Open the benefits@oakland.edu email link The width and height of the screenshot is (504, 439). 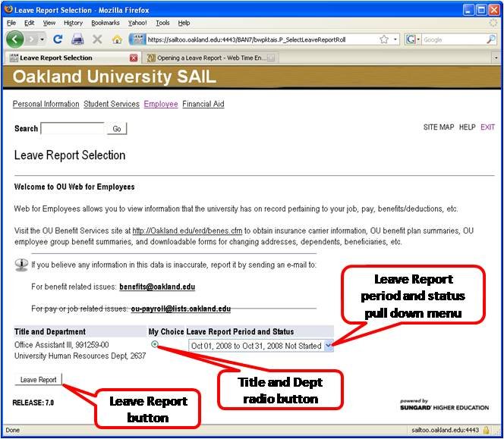tap(156, 287)
